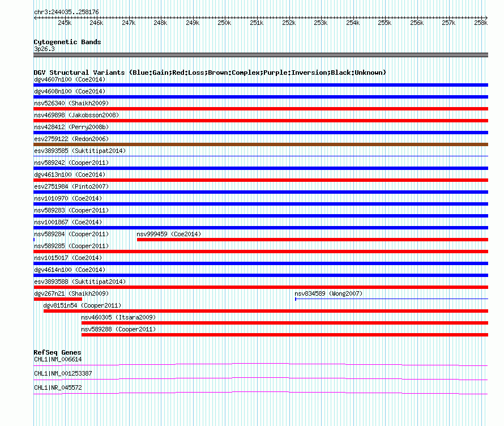
Task: Select the esv2759122 (Redon2006) label
Action: [x=71, y=139]
